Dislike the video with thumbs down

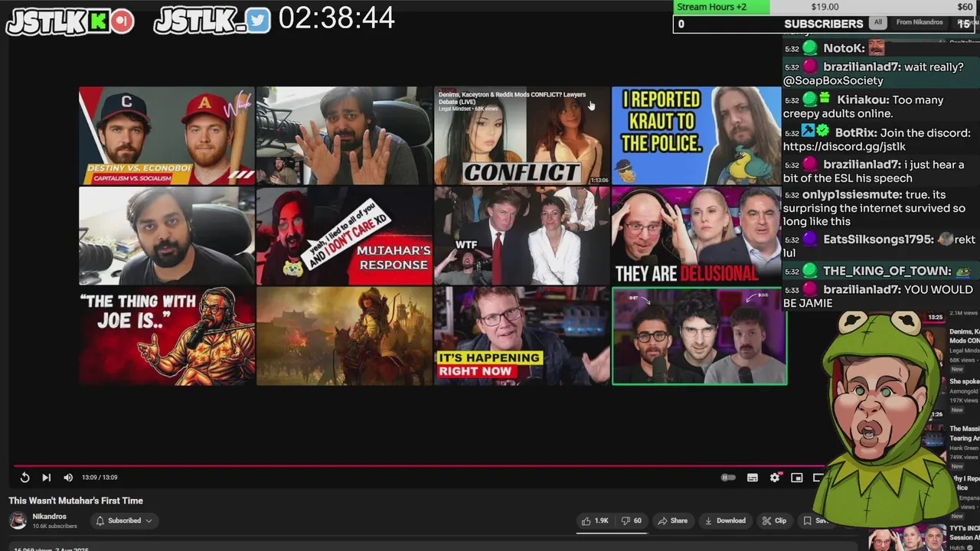(632, 520)
